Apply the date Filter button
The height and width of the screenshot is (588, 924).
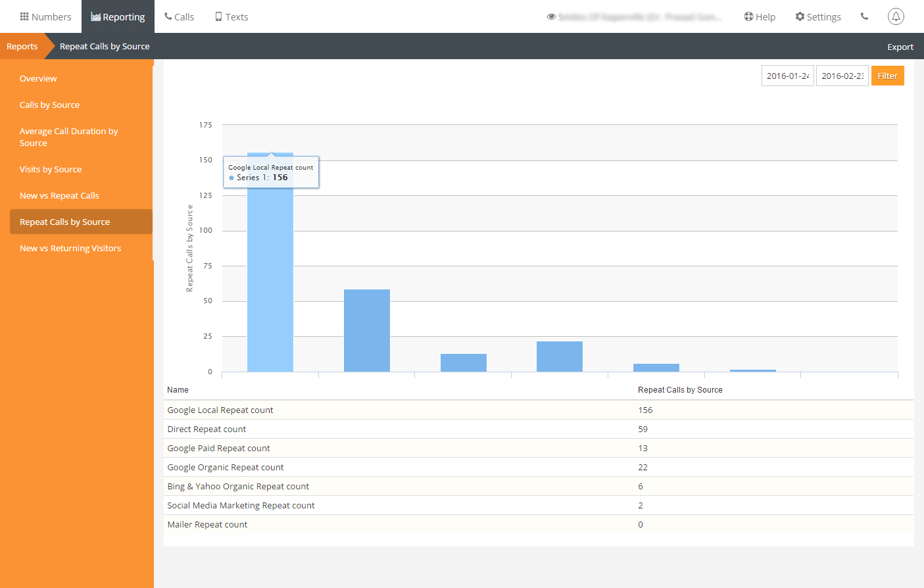tap(887, 76)
